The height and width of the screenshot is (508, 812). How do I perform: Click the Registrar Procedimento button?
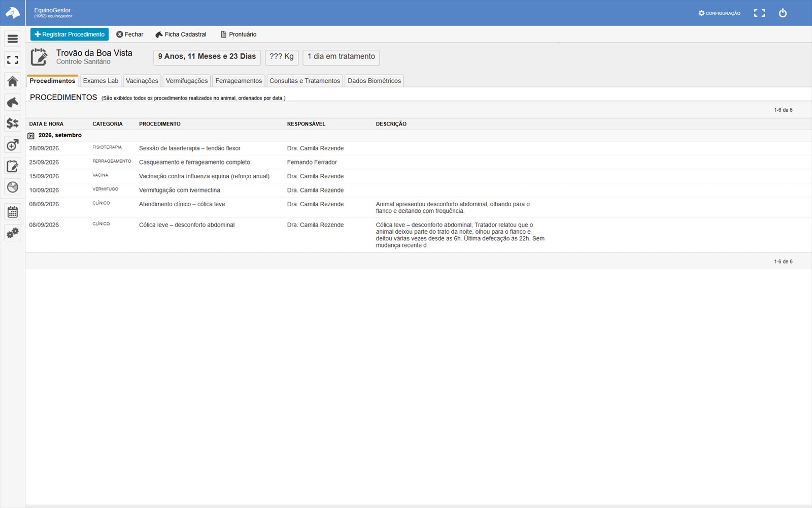tap(70, 35)
